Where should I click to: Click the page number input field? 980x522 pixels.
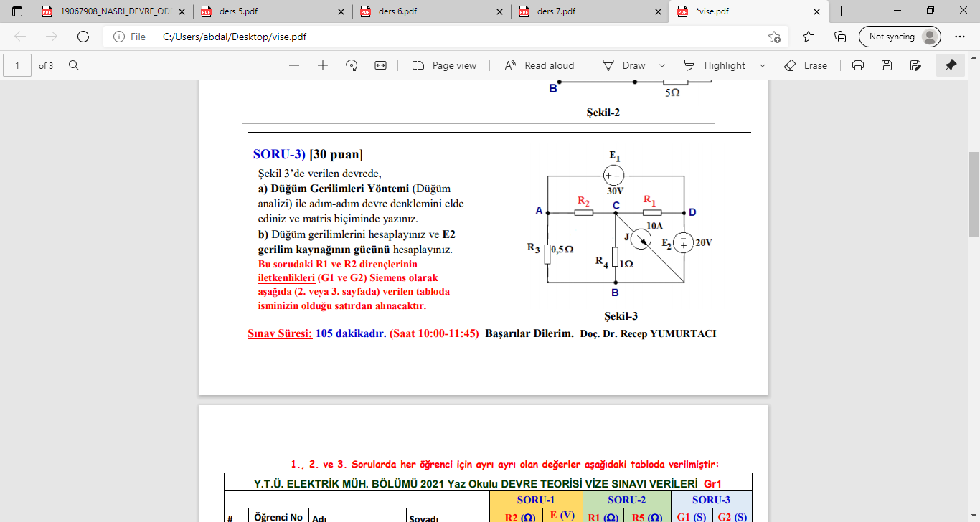tap(16, 65)
